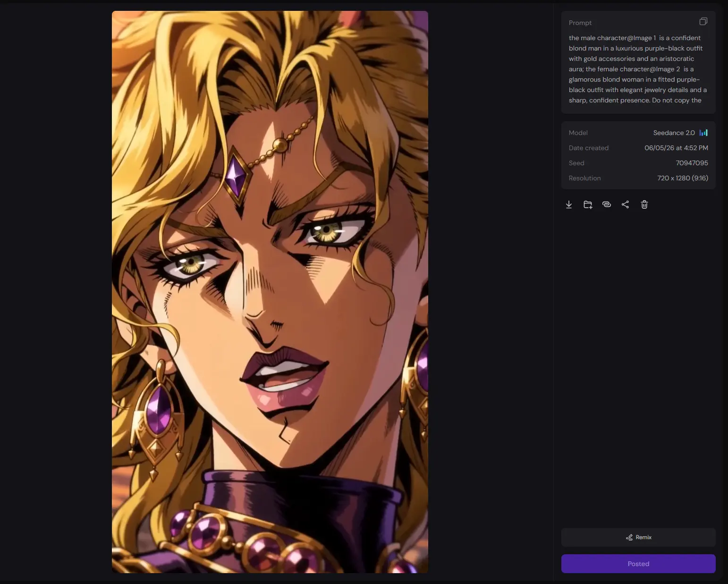The image size is (728, 584).
Task: Download the generated image
Action: pos(569,204)
